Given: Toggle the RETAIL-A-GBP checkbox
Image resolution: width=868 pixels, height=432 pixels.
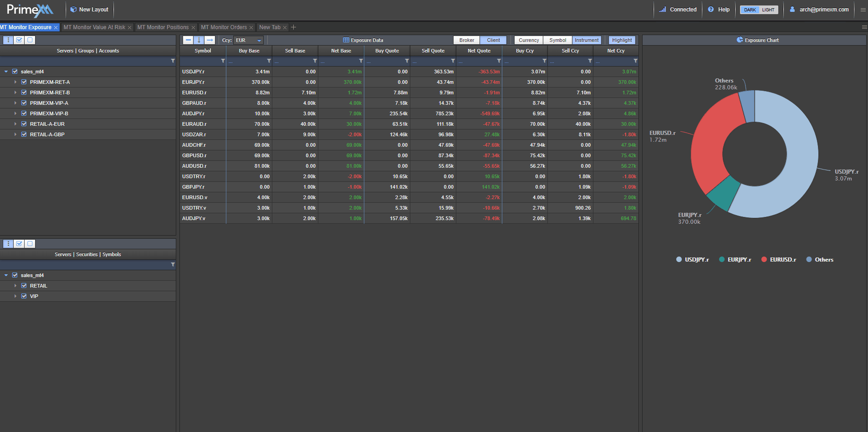Looking at the screenshot, I should click(x=24, y=134).
